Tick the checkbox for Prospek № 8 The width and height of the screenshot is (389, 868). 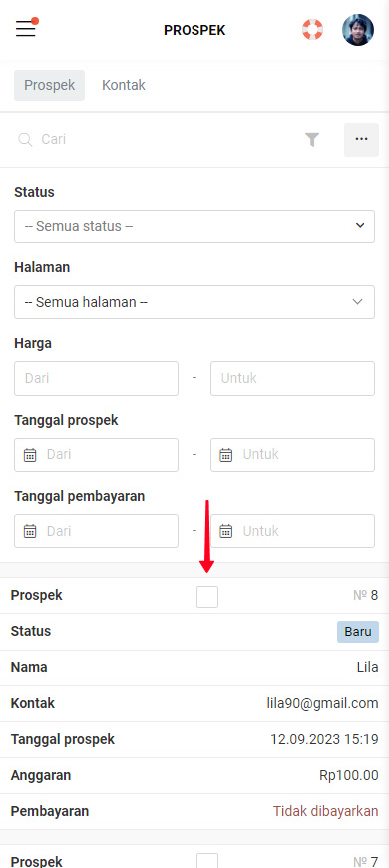[207, 597]
